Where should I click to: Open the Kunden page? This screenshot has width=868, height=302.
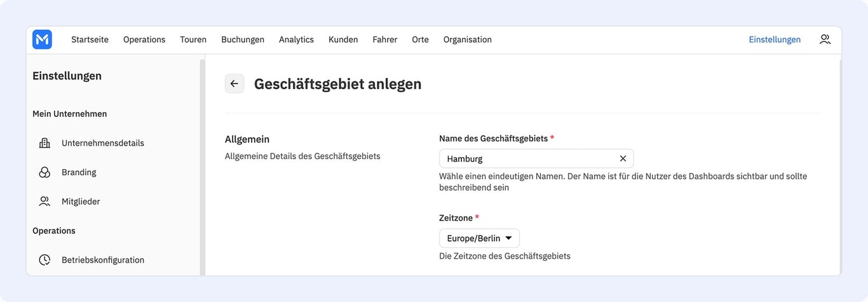[x=343, y=39]
